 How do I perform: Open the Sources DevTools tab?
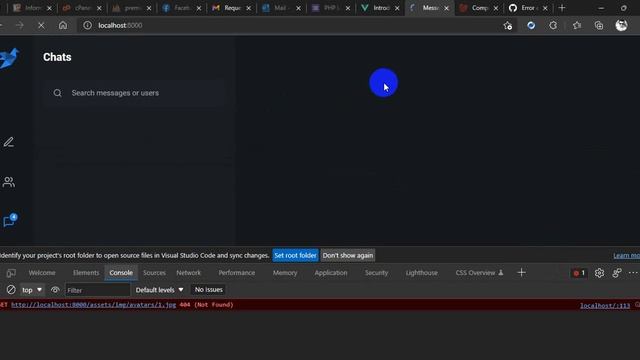pyautogui.click(x=154, y=273)
